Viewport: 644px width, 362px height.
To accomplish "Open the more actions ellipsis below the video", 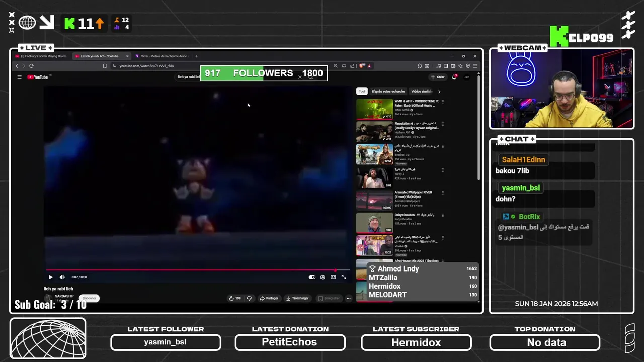I will point(348,298).
